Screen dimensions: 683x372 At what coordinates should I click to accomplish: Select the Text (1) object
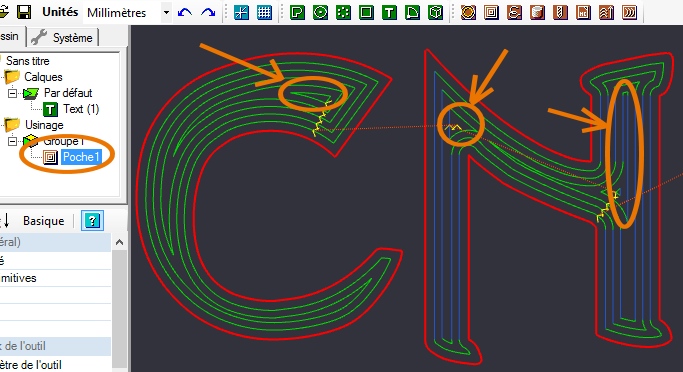click(81, 109)
